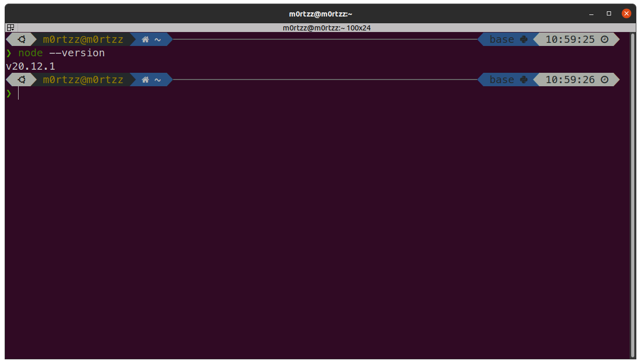The image size is (641, 364).
Task: Open the window tiling dropdown at top left
Action: [10, 27]
